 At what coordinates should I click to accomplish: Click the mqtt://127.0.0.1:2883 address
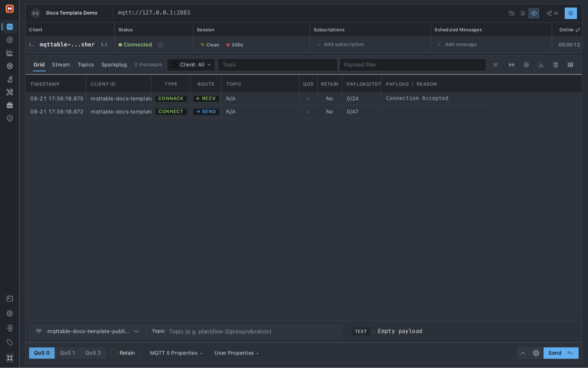(154, 13)
